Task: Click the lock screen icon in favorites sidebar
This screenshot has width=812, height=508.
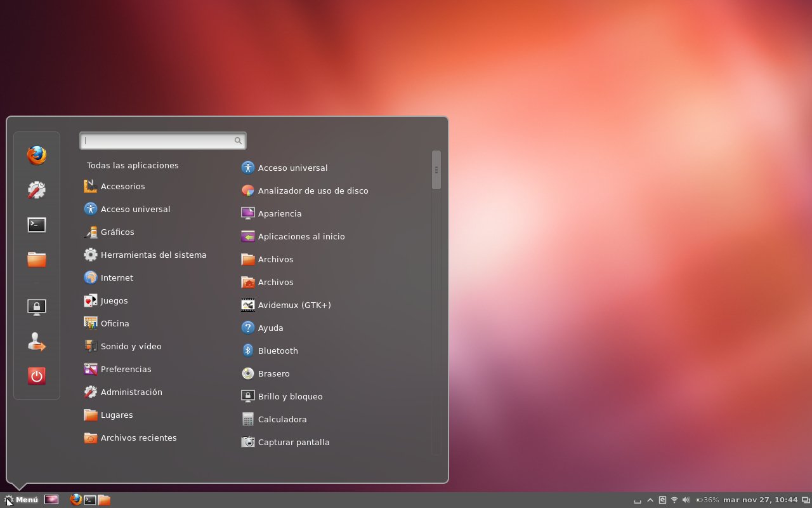Action: [x=37, y=307]
